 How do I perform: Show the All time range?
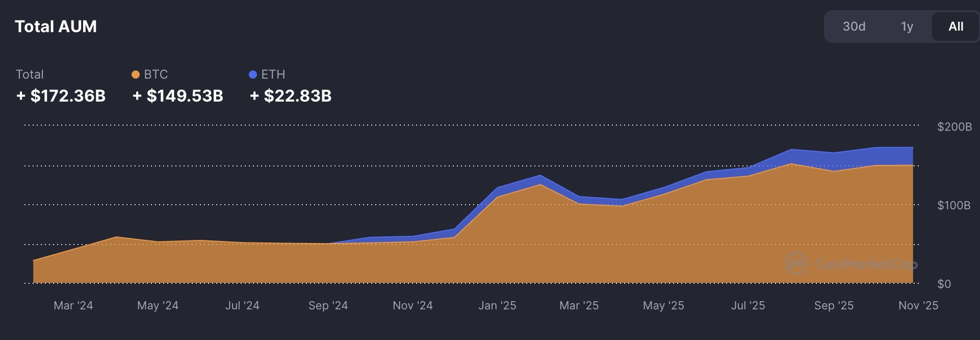click(956, 27)
